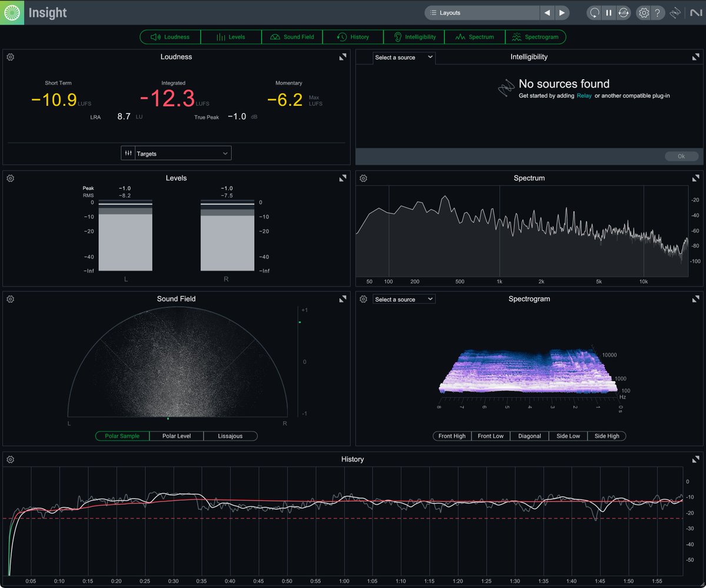Click the loudness reset meter icon next to pause
Viewport: 706px width, 588px height.
624,12
